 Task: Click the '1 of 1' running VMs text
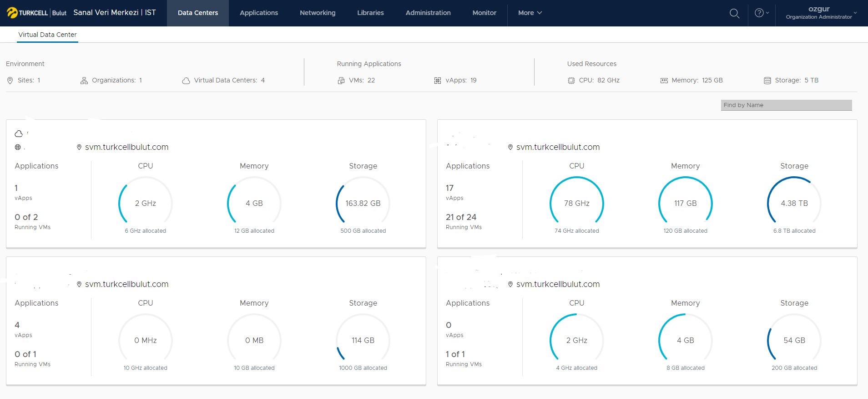[455, 354]
